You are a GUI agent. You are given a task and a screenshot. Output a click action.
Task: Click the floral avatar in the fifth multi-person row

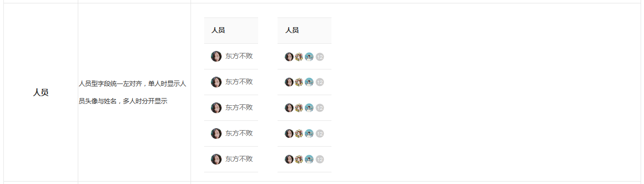point(299,159)
